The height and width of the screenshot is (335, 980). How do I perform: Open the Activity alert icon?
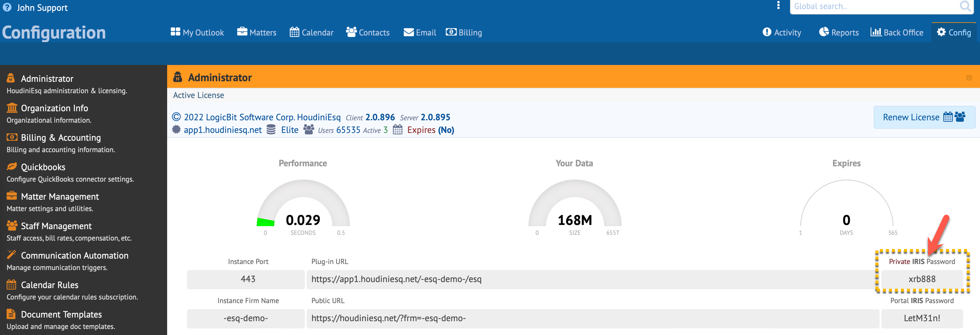[767, 32]
